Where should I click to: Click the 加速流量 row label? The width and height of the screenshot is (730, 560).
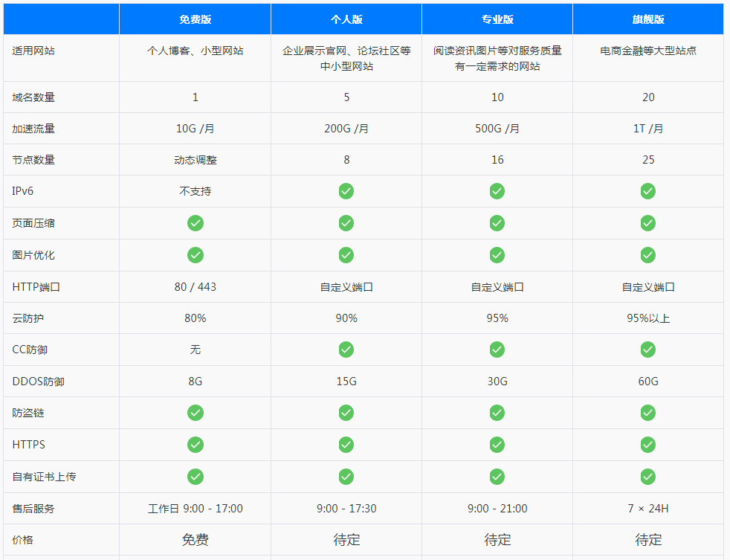tap(33, 129)
